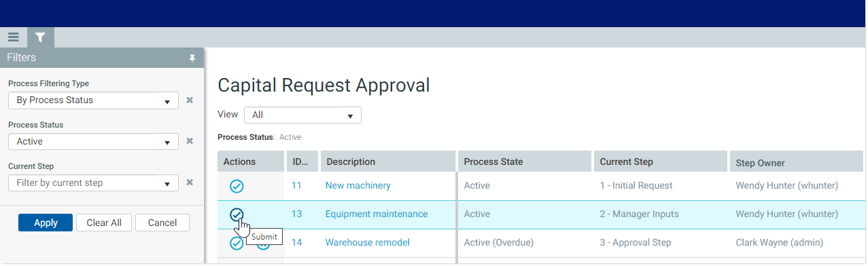Open the Equipment maintenance link
Viewport: 868px width, 266px height.
coord(377,214)
